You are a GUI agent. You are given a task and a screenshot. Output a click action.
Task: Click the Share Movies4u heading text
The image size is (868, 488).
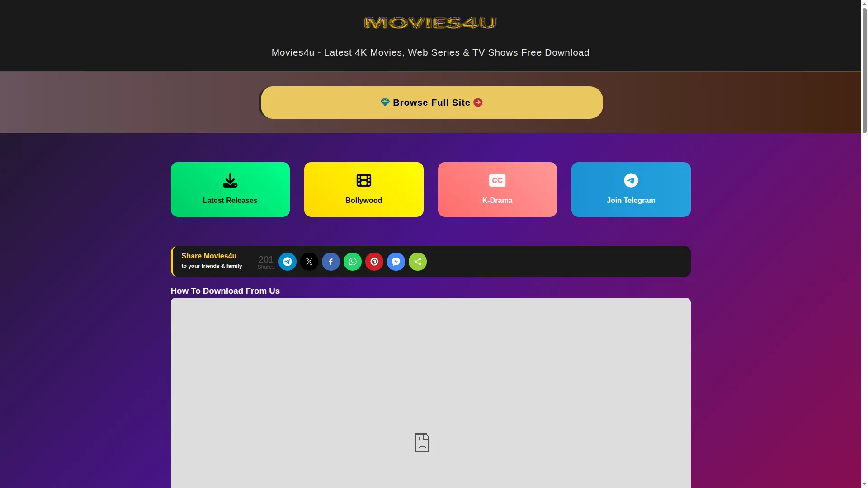coord(209,256)
